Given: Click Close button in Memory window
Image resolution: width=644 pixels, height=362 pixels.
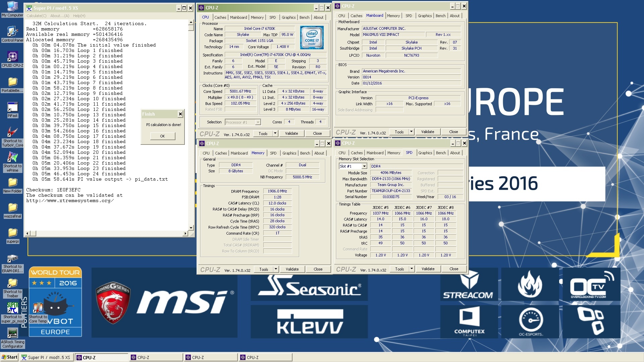Looking at the screenshot, I should pos(318,269).
